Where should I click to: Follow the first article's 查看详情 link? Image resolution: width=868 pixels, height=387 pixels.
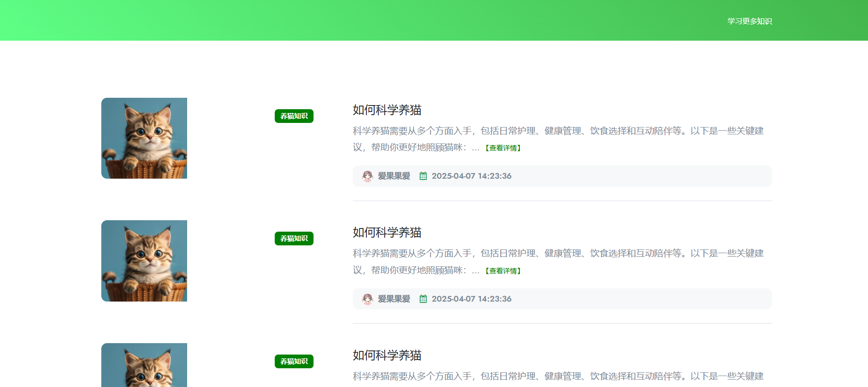coord(502,148)
